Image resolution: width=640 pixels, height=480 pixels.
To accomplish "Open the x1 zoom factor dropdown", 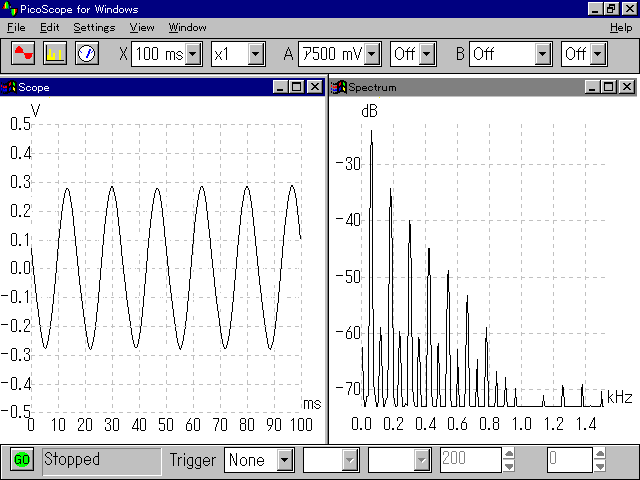I will click(255, 53).
